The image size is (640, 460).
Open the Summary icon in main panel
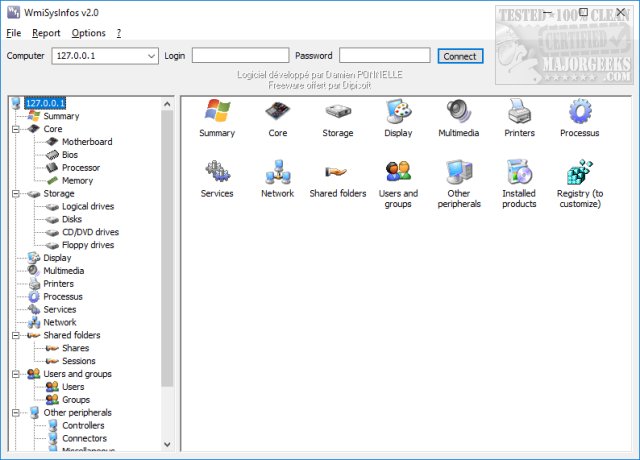click(217, 112)
